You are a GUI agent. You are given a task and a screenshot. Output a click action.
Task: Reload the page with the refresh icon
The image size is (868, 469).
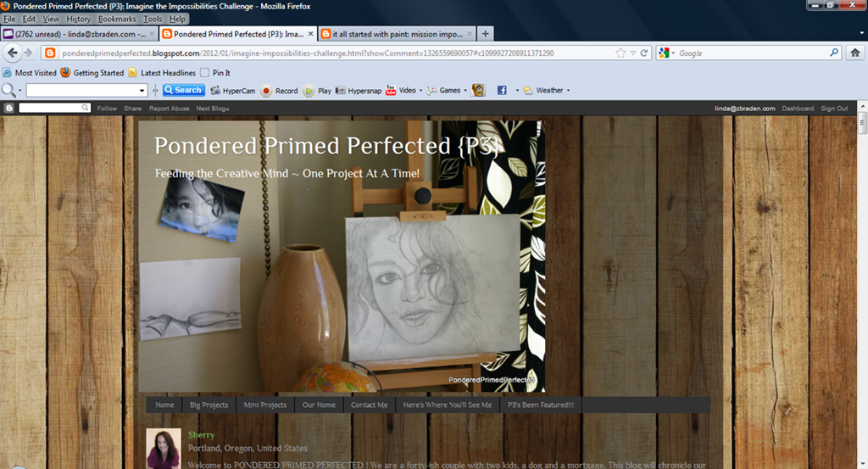tap(644, 53)
